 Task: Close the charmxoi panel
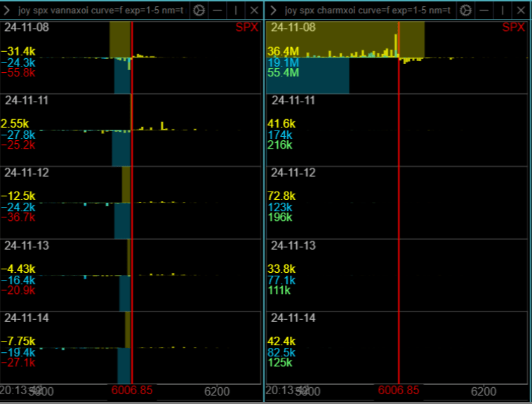(521, 11)
